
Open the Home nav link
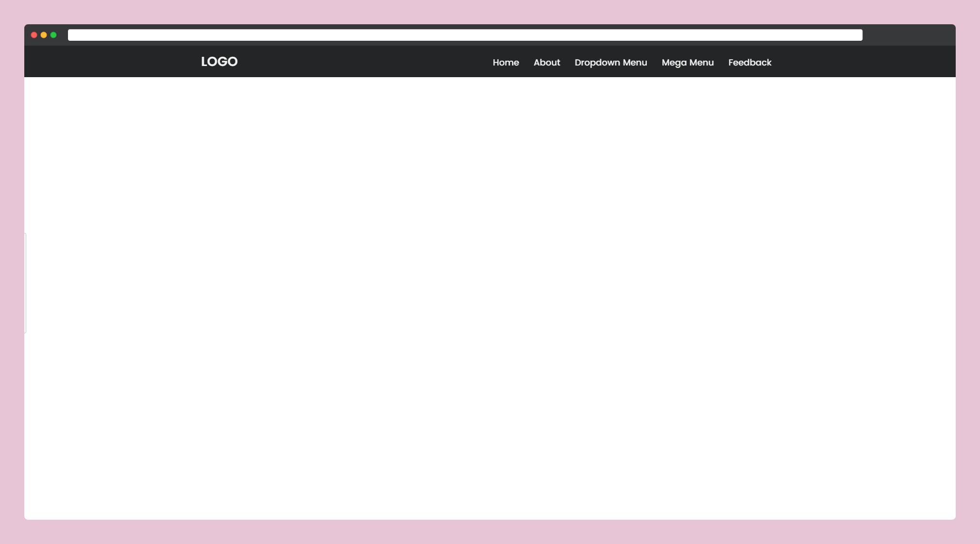coord(506,63)
